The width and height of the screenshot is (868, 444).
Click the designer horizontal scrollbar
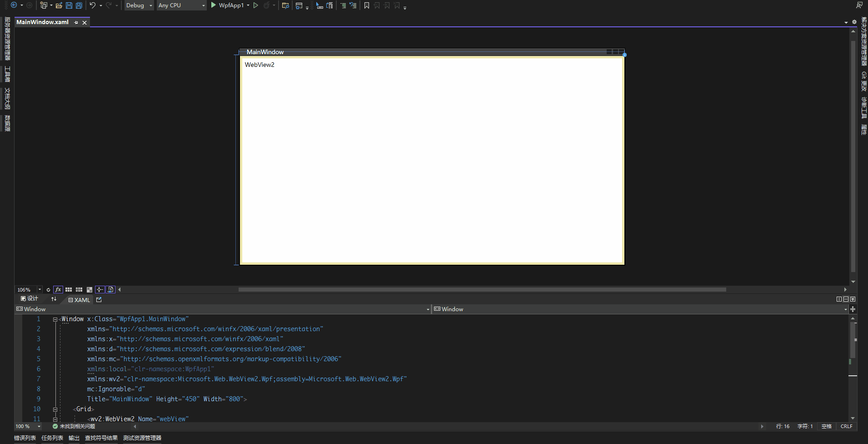click(x=482, y=289)
